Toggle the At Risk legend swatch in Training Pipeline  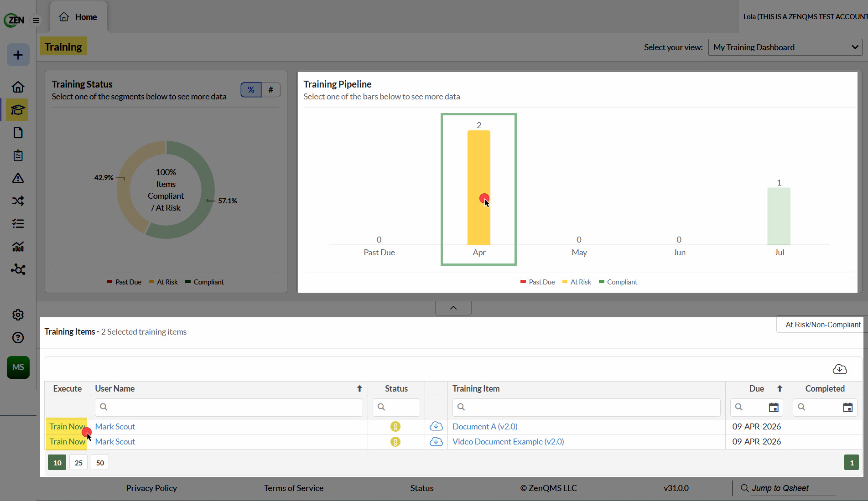[x=565, y=282]
